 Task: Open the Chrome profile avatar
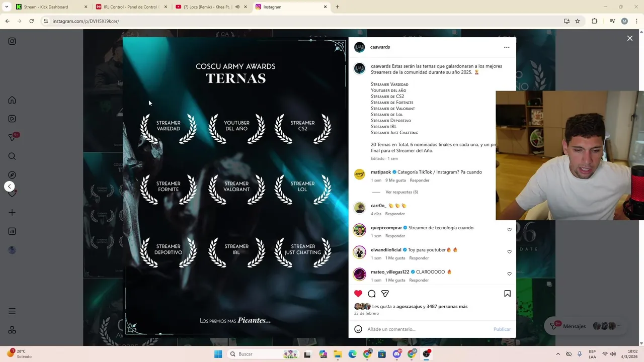click(x=624, y=21)
